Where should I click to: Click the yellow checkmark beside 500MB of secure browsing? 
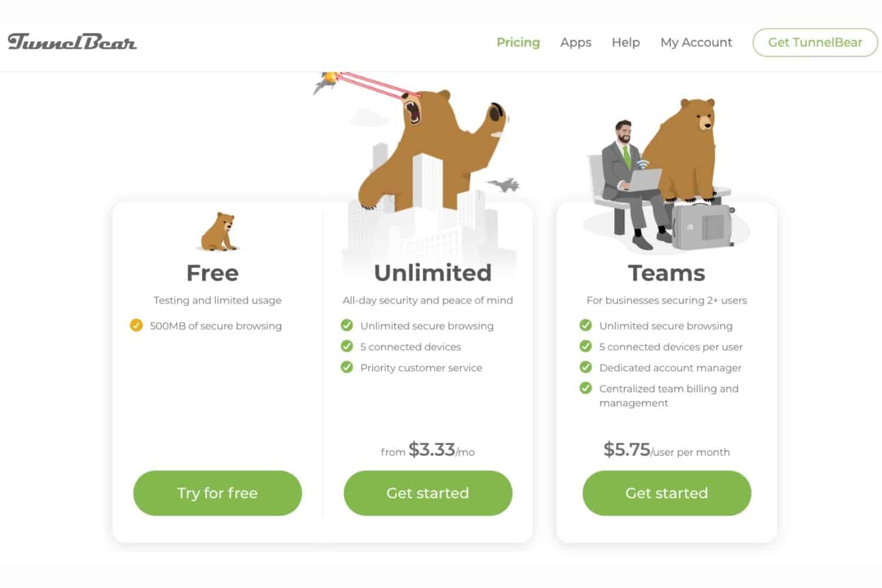coord(136,325)
